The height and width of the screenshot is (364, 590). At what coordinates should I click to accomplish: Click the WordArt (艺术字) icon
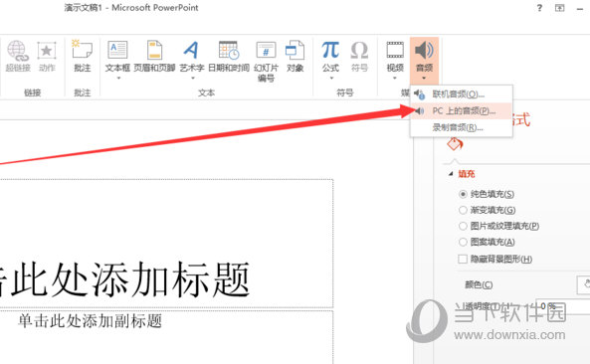(x=191, y=50)
